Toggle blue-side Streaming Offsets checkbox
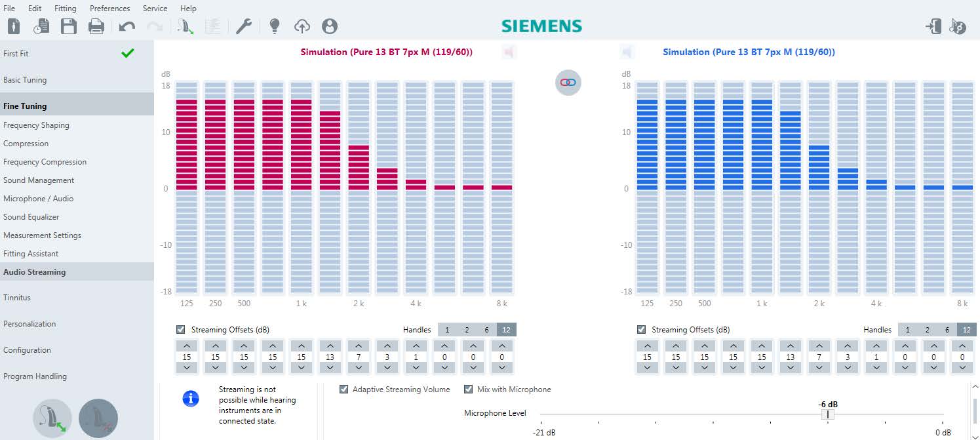 (641, 329)
